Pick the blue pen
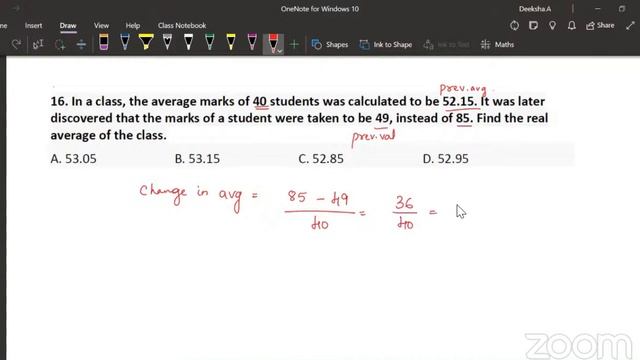This screenshot has width=640, height=360. (125, 42)
